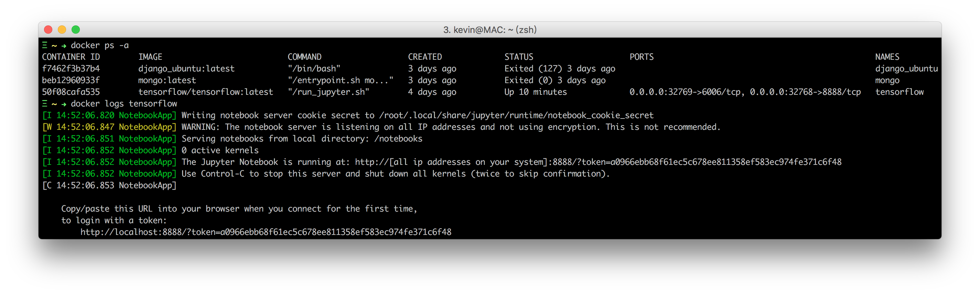Click the tensorflow/tensorflow:latest image name

click(205, 92)
